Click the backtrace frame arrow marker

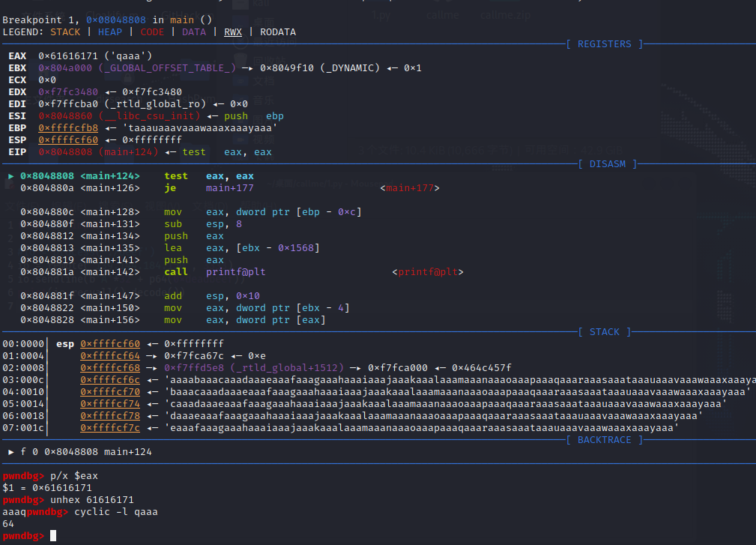click(x=11, y=452)
